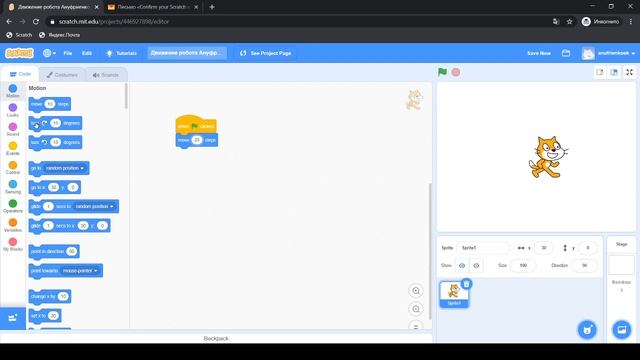Switch to the Sounds tab
The height and width of the screenshot is (360, 640).
[106, 75]
